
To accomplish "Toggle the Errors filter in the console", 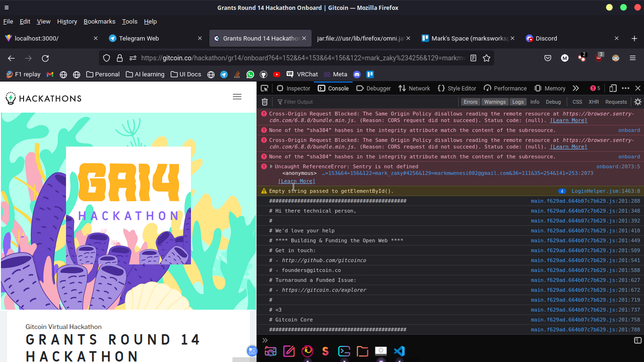I will [471, 102].
